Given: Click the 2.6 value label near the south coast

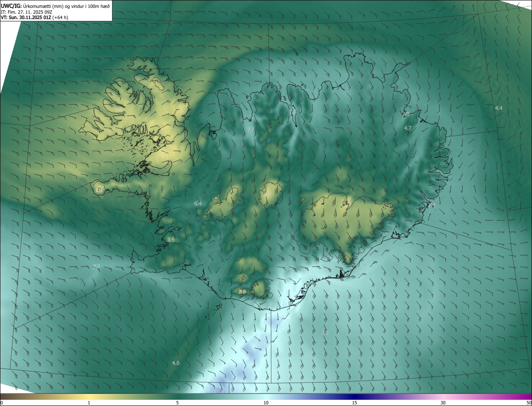Looking at the screenshot, I should (242, 292).
